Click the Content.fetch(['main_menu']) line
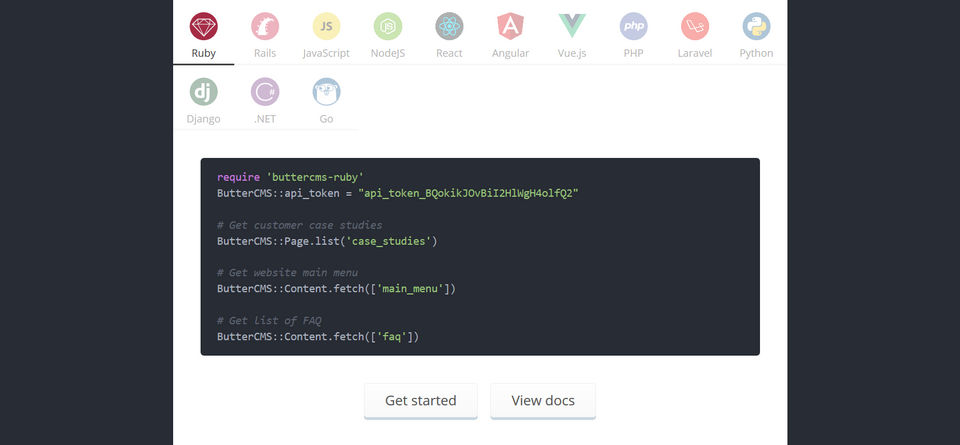The image size is (960, 445). point(336,289)
